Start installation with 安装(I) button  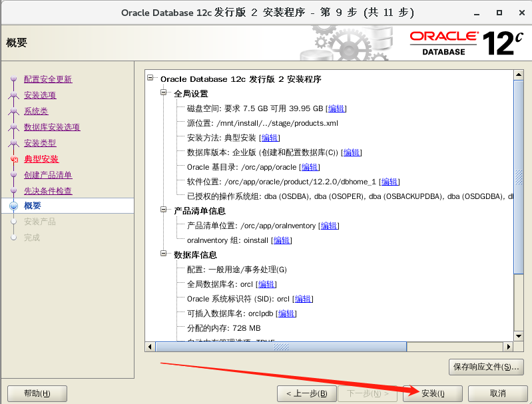coord(433,393)
